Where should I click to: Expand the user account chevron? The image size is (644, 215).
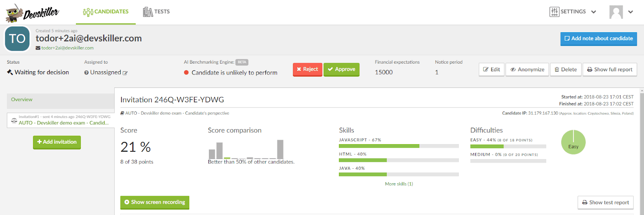pyautogui.click(x=631, y=12)
